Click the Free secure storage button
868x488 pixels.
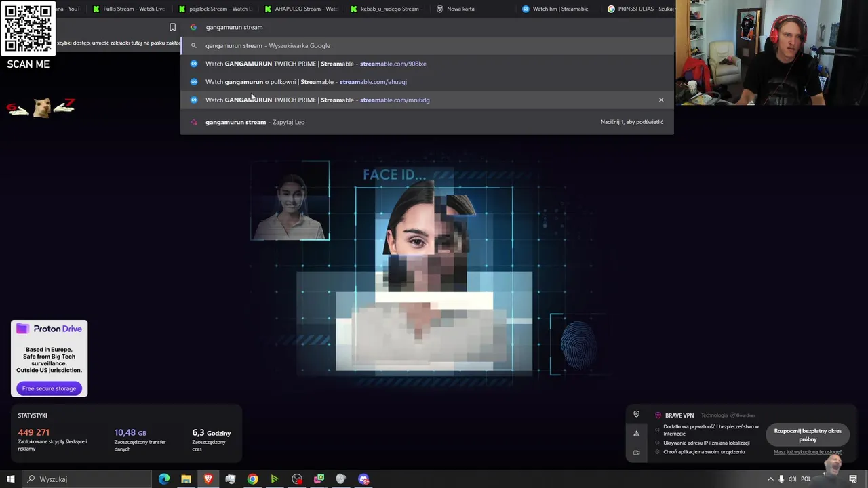point(49,388)
